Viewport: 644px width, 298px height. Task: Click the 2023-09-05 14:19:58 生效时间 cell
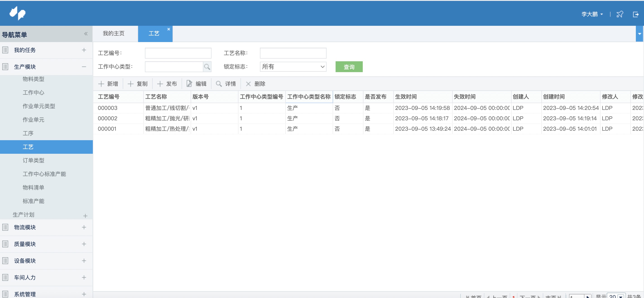coord(423,108)
